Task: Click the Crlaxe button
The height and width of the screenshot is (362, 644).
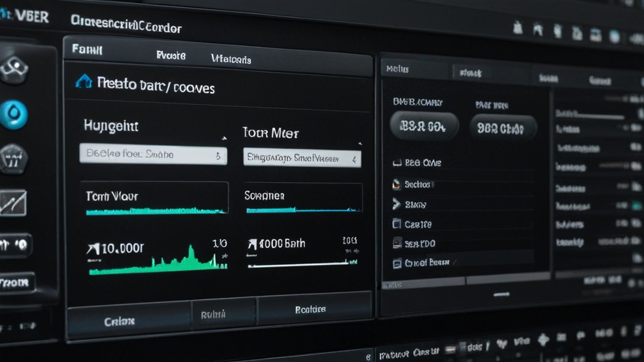Action: pyautogui.click(x=129, y=321)
